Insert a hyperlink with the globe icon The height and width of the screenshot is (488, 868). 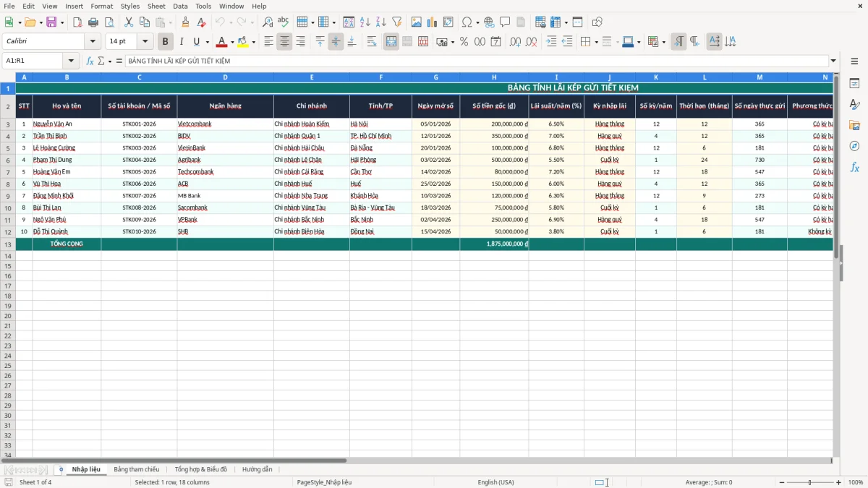(x=489, y=22)
